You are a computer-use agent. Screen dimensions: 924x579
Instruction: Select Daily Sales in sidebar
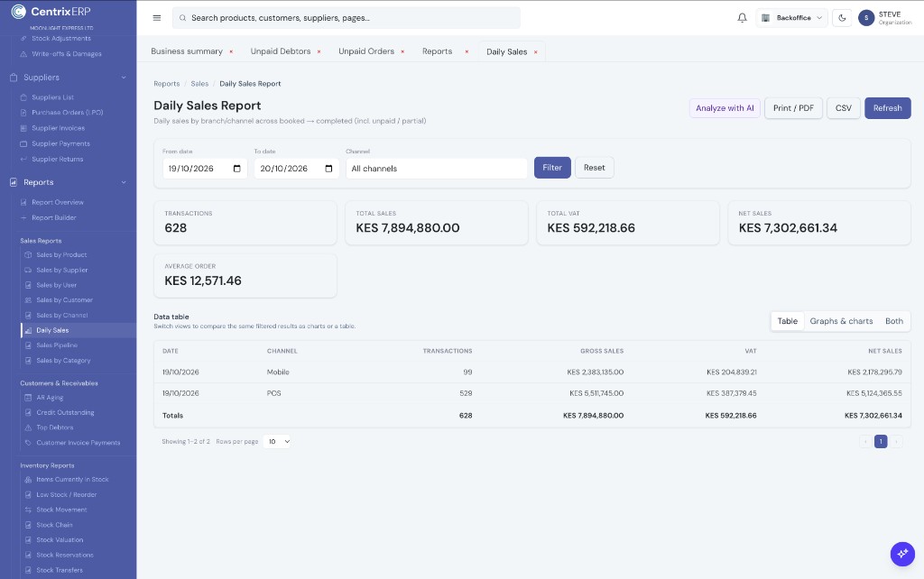click(79, 330)
